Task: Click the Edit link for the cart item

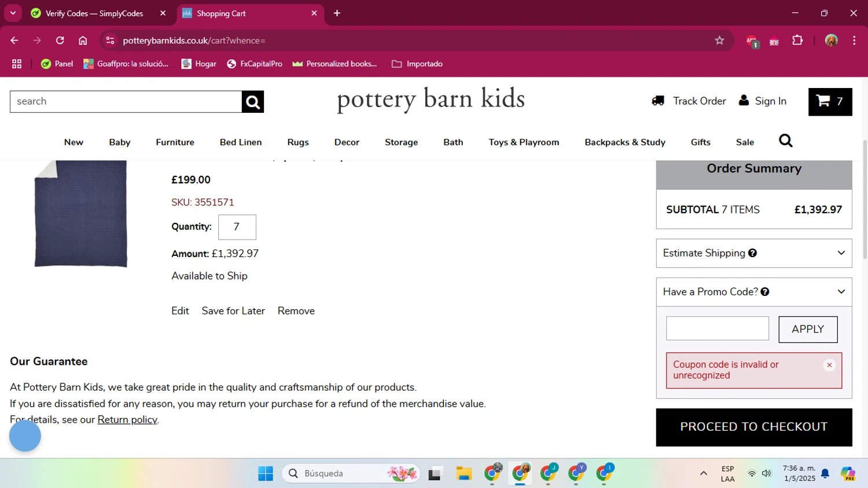Action: [180, 311]
